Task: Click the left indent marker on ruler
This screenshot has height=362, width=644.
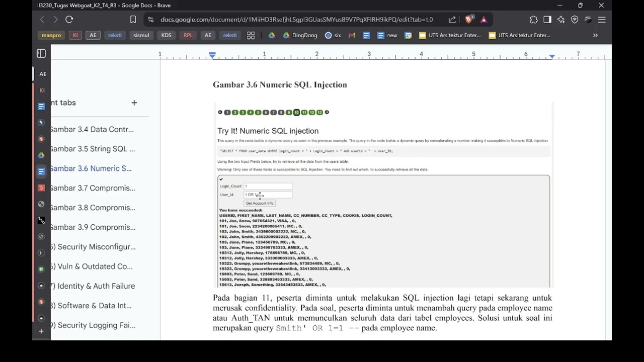Action: tap(212, 55)
